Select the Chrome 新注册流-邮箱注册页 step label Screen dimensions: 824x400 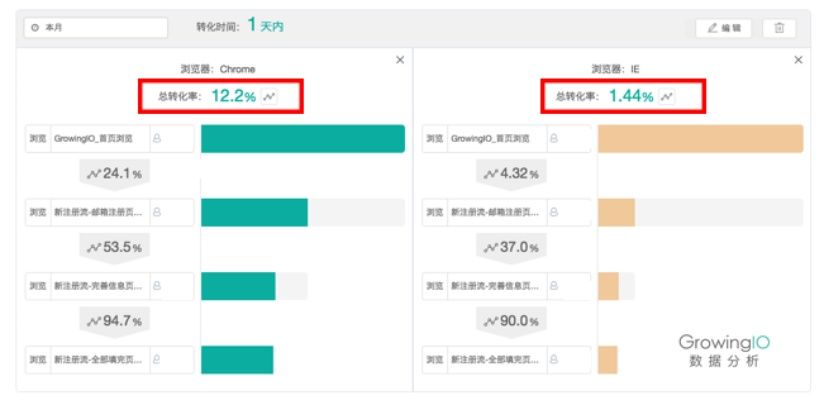pos(98,212)
